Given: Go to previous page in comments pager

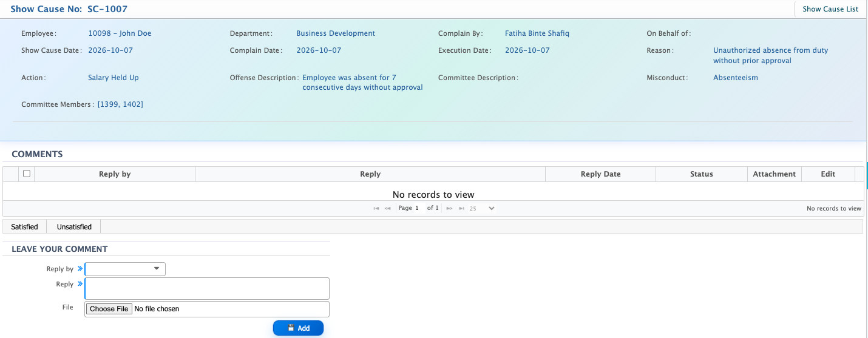Looking at the screenshot, I should click(x=388, y=208).
